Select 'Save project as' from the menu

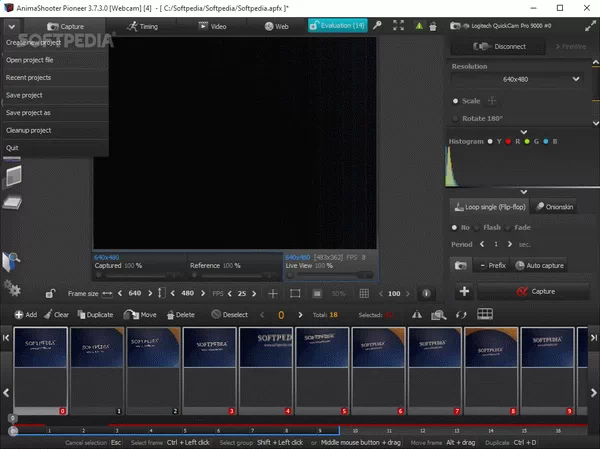click(28, 113)
